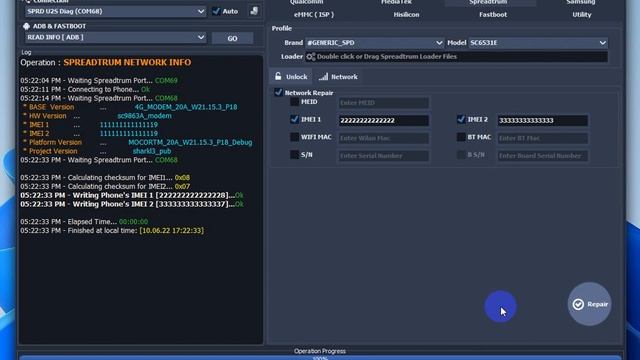Viewport: 640px width, 360px height.
Task: Switch to the Samsung tab
Action: 580,2
